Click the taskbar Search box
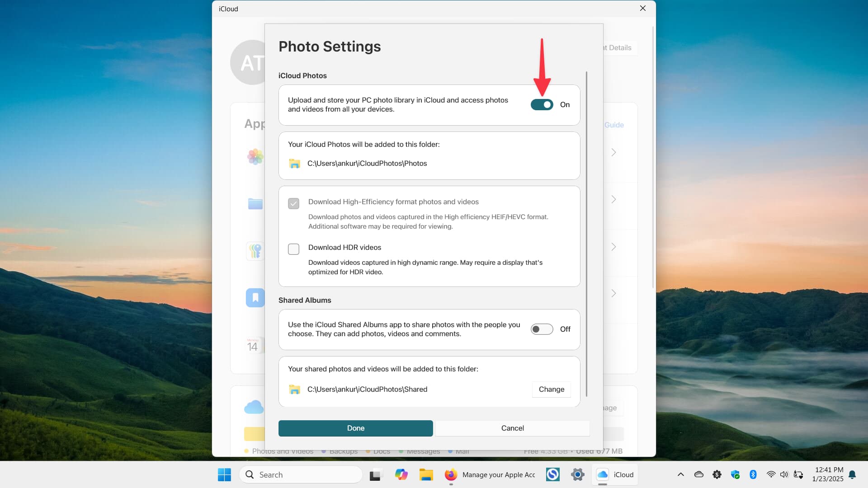This screenshot has width=868, height=488. (301, 474)
